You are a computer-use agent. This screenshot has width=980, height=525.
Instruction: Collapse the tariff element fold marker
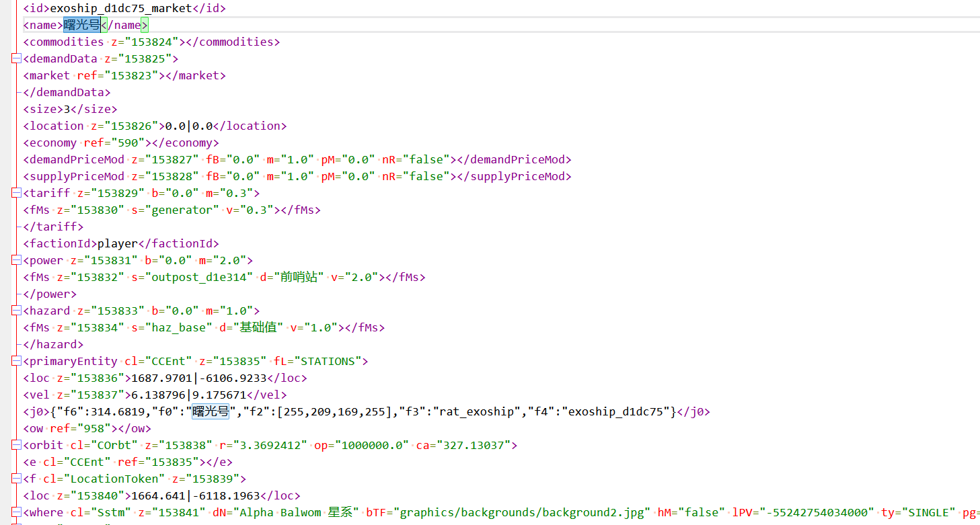[x=16, y=194]
